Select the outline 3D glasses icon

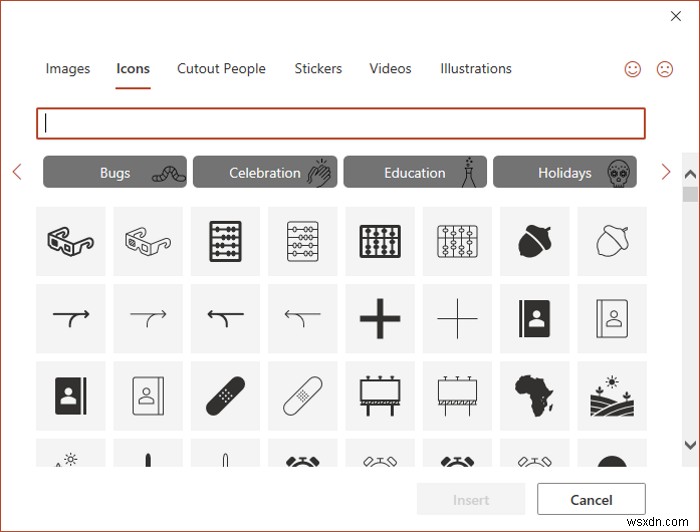point(148,241)
